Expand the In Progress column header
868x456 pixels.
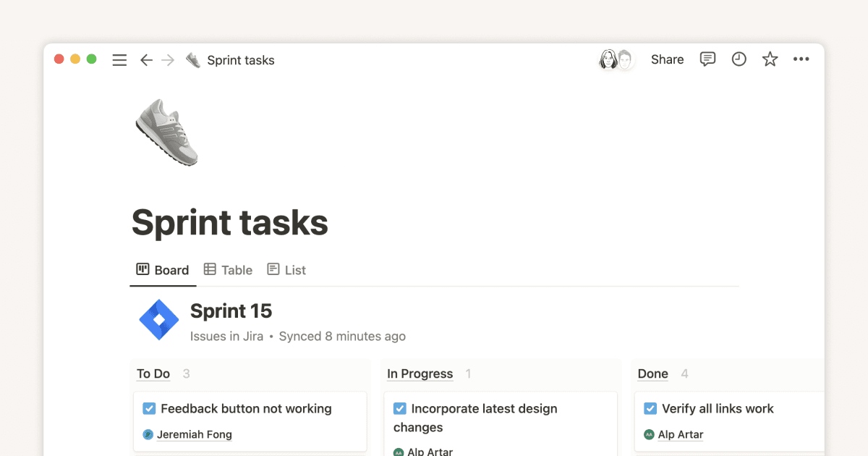(420, 374)
